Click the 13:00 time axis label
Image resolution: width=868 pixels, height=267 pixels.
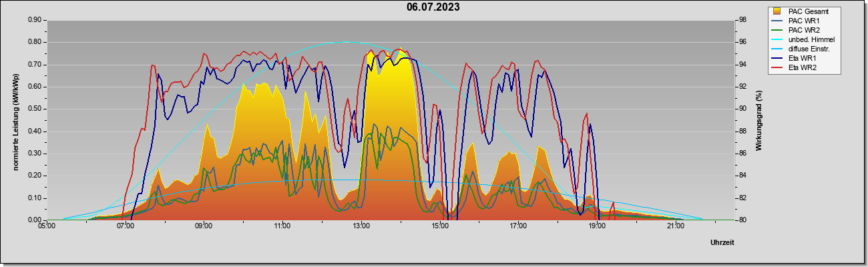pos(361,227)
